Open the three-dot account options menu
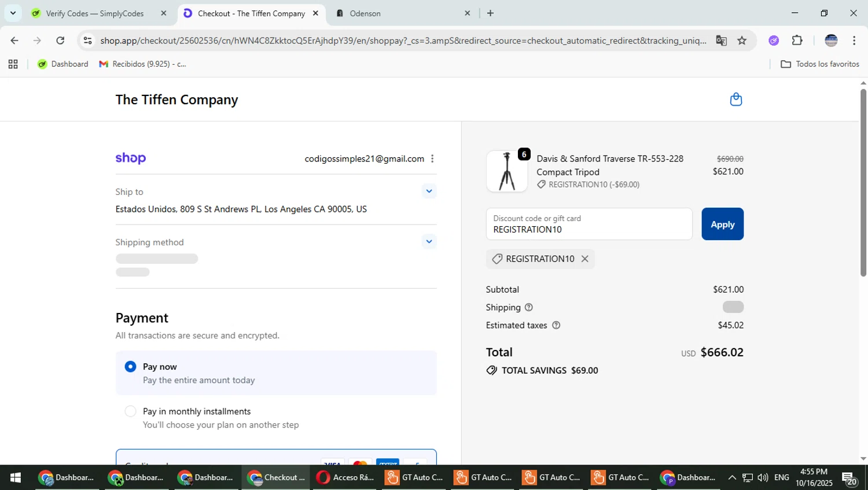868x490 pixels. (432, 159)
